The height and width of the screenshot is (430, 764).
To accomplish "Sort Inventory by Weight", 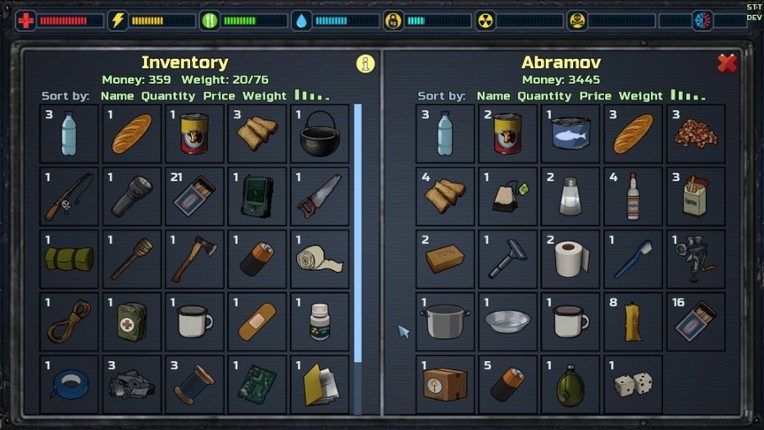I will (264, 96).
